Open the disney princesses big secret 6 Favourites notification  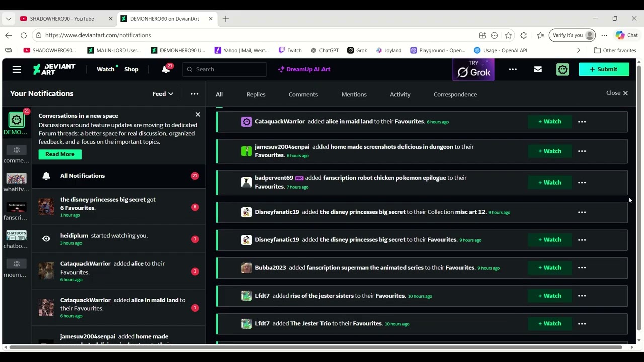119,207
